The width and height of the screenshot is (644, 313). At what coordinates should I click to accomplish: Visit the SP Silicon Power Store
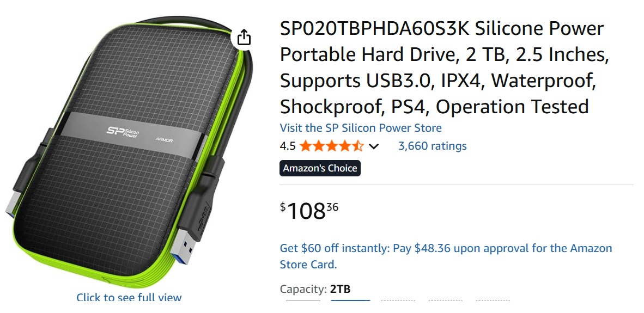click(x=360, y=128)
